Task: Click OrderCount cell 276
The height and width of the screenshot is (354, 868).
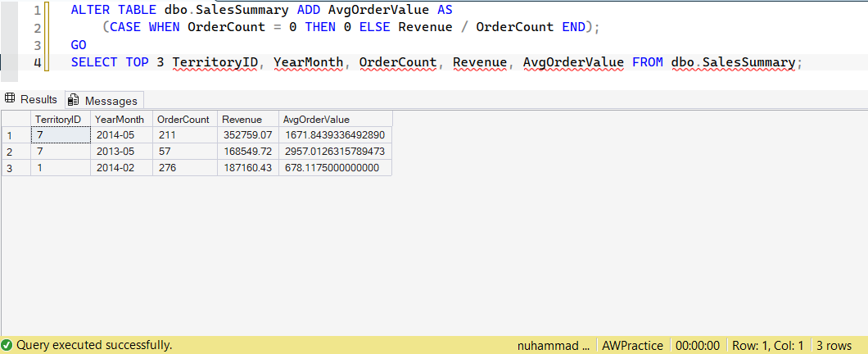Action: click(x=185, y=168)
